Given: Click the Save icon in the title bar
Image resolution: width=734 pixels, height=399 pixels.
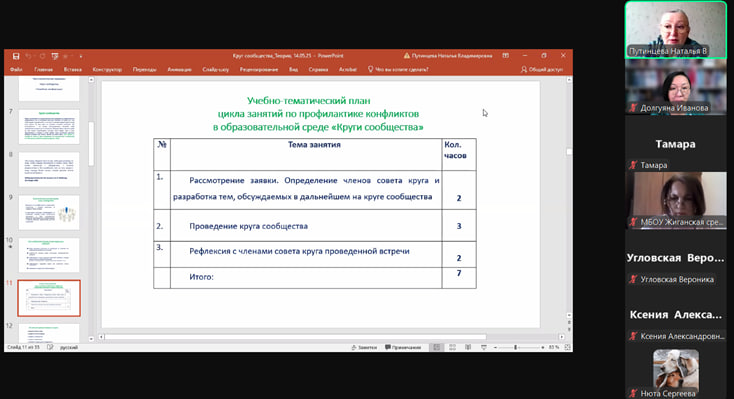Looking at the screenshot, I should click(16, 56).
